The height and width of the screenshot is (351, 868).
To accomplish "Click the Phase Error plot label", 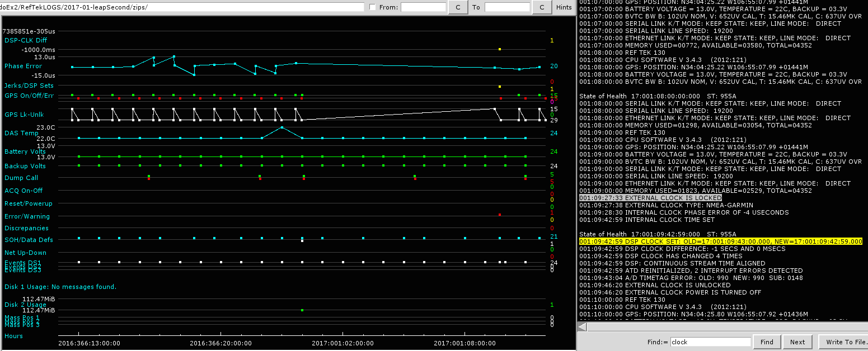I will tap(23, 66).
